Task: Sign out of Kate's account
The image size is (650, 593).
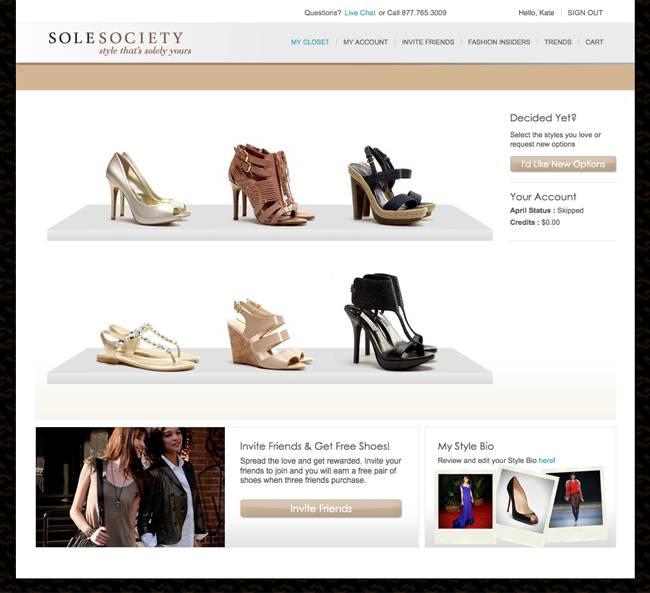Action: 585,13
